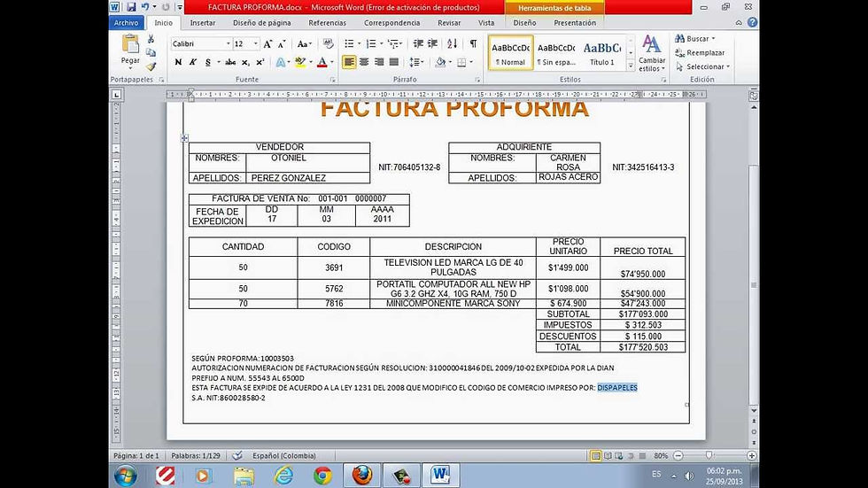
Task: Switch to the Referencias tab
Action: 327,23
